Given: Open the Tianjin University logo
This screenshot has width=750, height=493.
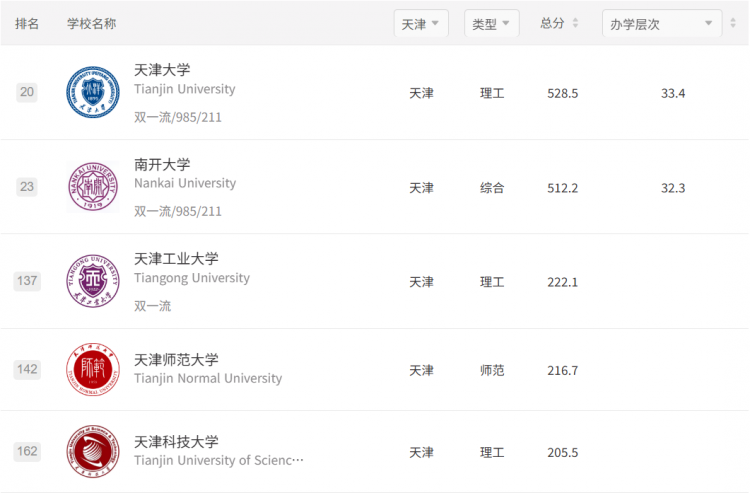Looking at the screenshot, I should [93, 92].
